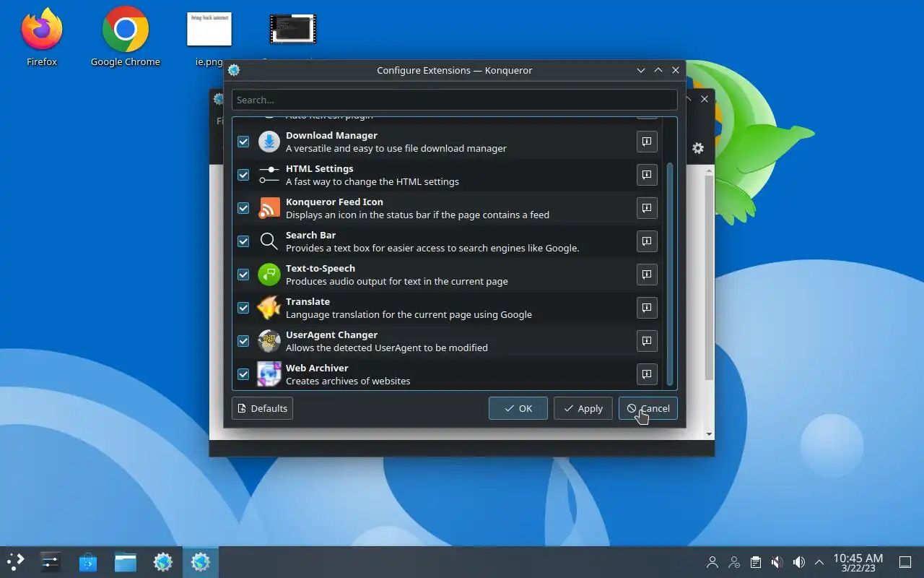Image resolution: width=924 pixels, height=578 pixels.
Task: Click the Text-to-Speech green icon
Action: pos(269,275)
